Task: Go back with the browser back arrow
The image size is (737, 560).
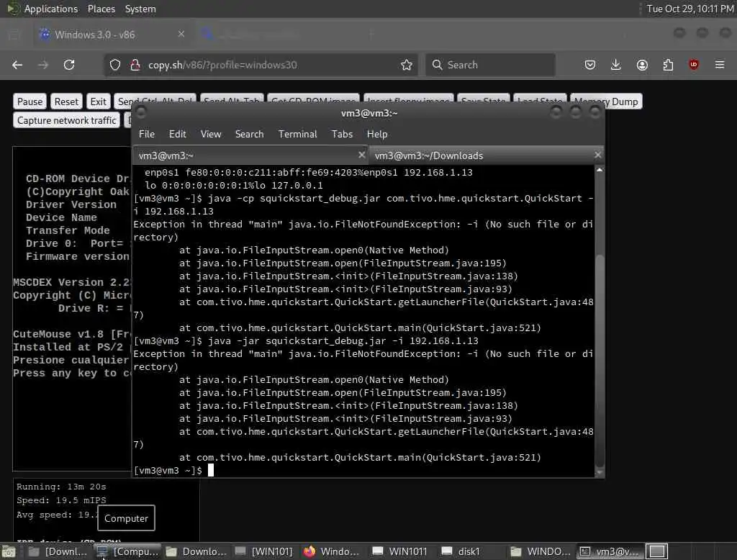Action: pyautogui.click(x=17, y=65)
